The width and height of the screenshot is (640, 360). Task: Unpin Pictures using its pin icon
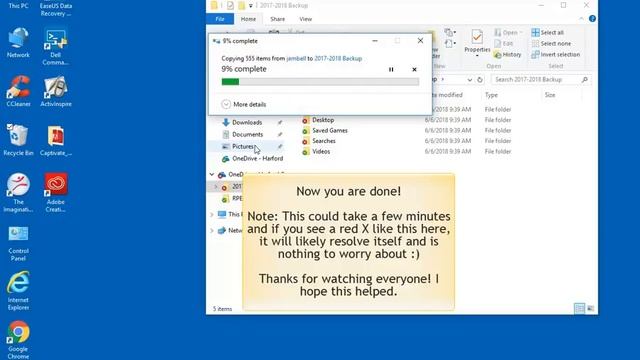click(280, 147)
